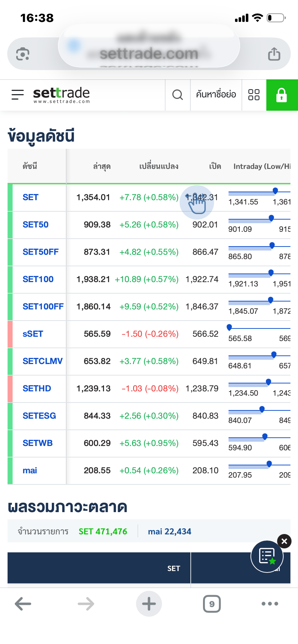Open the mai index link
The image size is (298, 644).
pyautogui.click(x=30, y=470)
